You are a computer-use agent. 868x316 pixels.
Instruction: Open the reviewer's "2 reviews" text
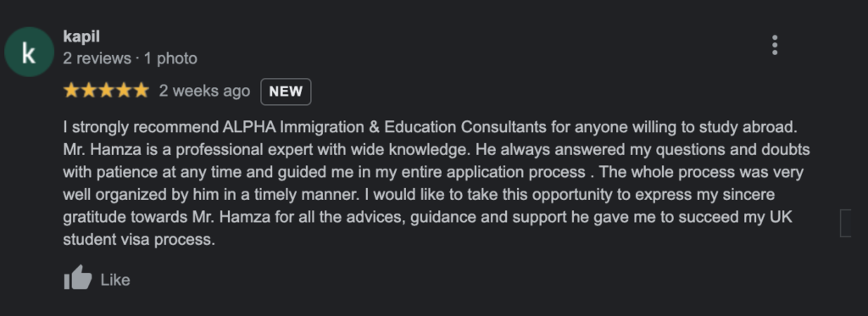point(97,58)
